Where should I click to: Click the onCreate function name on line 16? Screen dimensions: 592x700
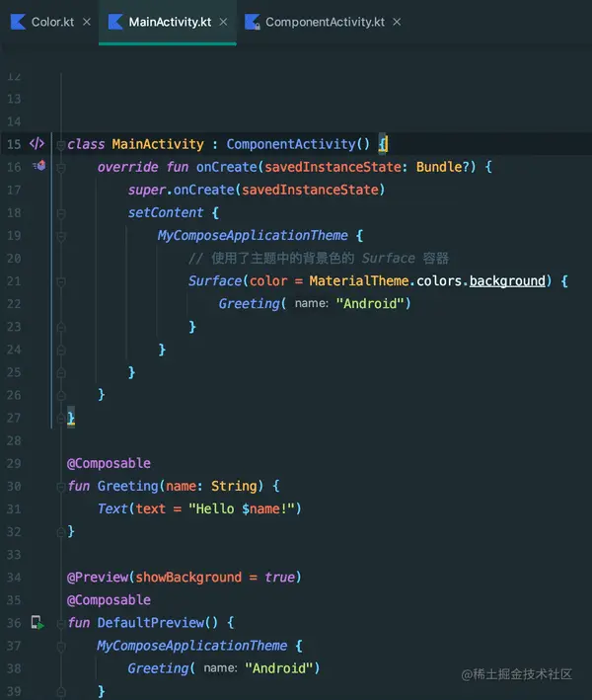point(227,167)
